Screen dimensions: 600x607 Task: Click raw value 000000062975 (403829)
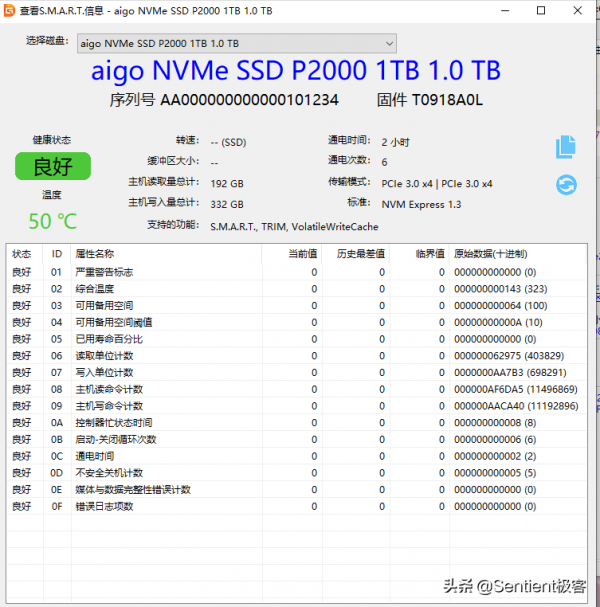[x=509, y=356]
